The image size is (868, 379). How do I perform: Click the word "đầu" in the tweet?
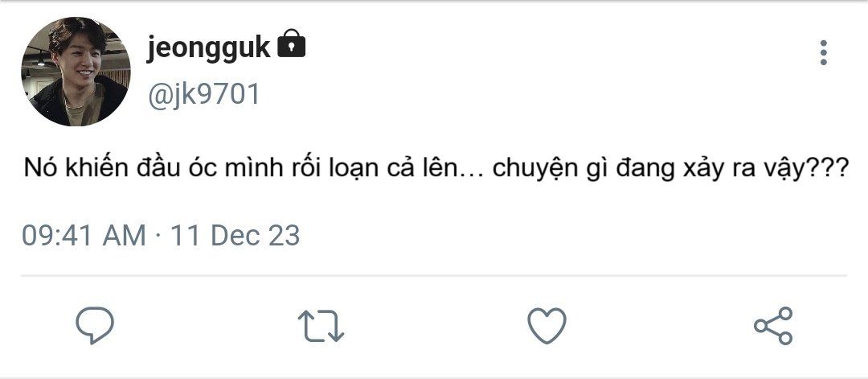pos(142,171)
